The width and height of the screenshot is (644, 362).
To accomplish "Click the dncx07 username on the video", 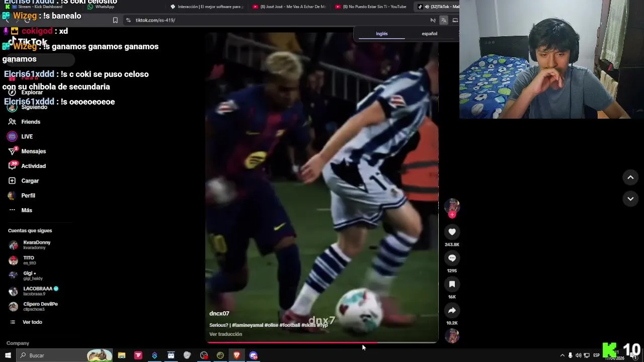I will coord(219,313).
